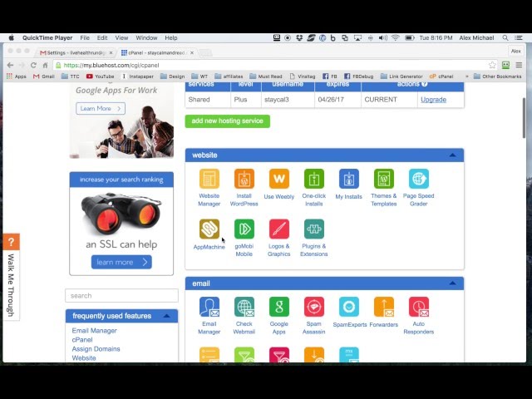The width and height of the screenshot is (532, 399).
Task: Open the Window menu
Action: (146, 38)
